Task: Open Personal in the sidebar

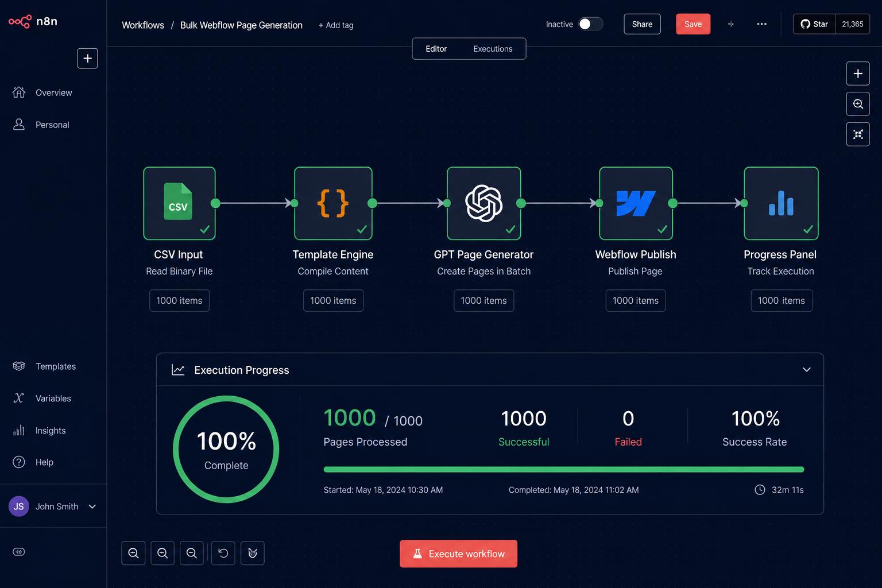Action: pyautogui.click(x=53, y=125)
